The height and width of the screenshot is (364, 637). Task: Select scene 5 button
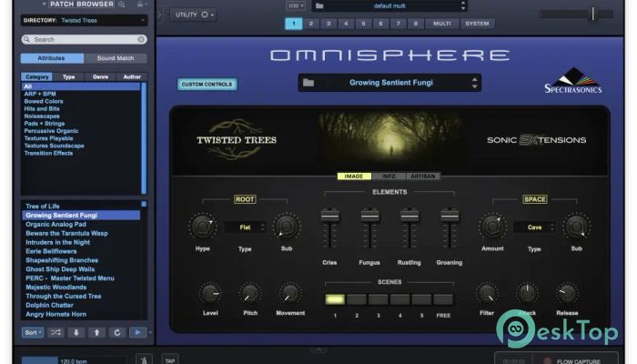click(421, 299)
